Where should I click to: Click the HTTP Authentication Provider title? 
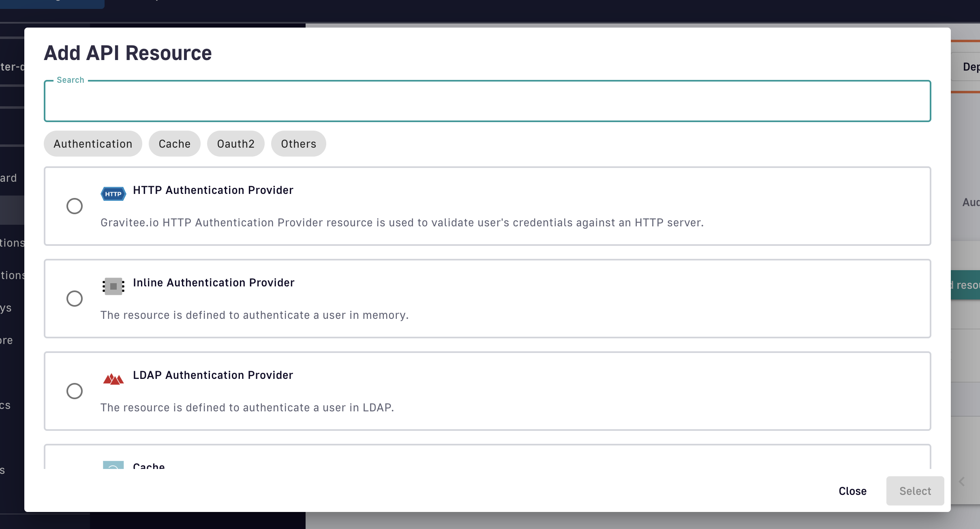213,190
